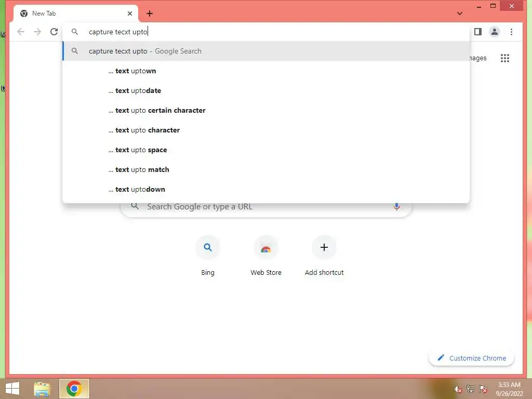532x399 pixels.
Task: Close the New Tab tab
Action: [130, 14]
